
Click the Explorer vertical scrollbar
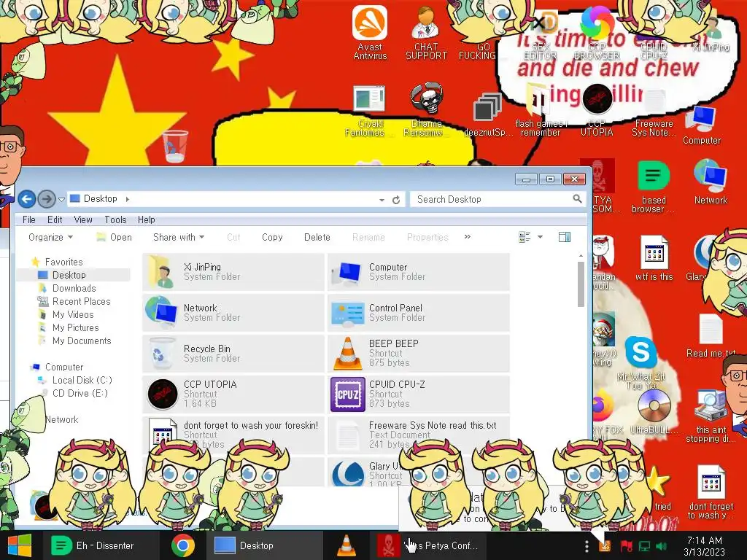coord(581,284)
